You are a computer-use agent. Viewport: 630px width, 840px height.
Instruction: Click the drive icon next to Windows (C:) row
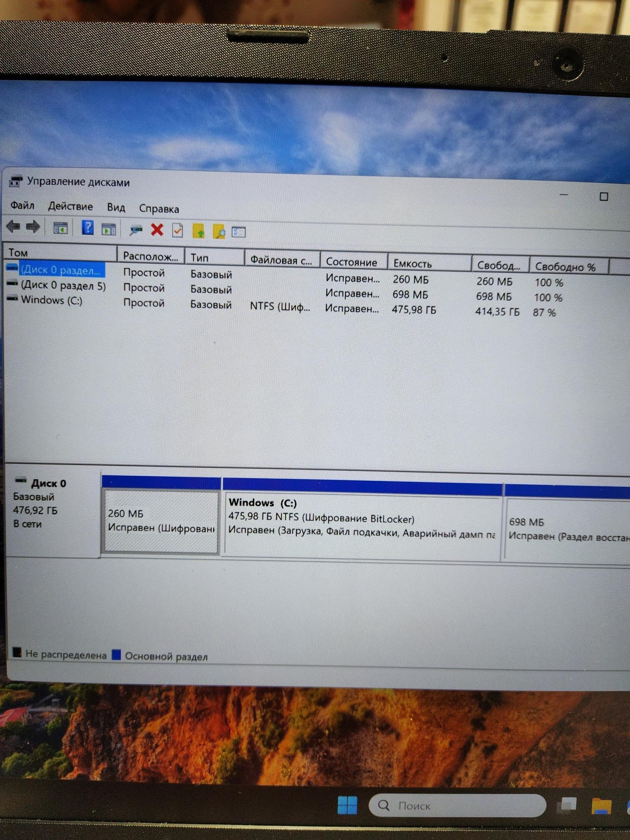pyautogui.click(x=13, y=299)
